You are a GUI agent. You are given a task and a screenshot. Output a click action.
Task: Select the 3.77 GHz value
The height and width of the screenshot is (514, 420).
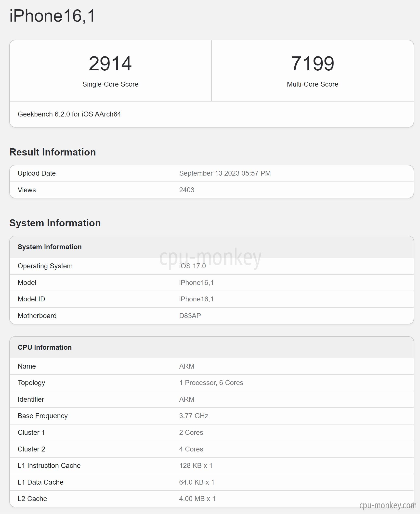pos(194,416)
